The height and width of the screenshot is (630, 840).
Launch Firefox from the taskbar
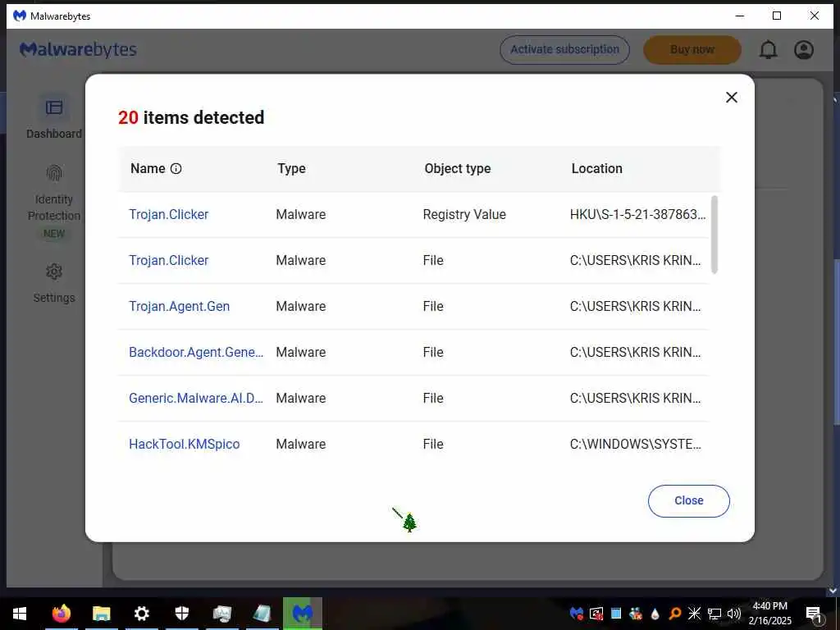[61, 614]
